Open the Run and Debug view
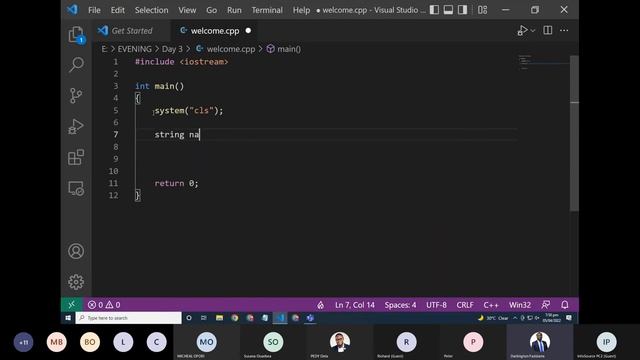Viewport: 640px width, 360px height. click(76, 127)
